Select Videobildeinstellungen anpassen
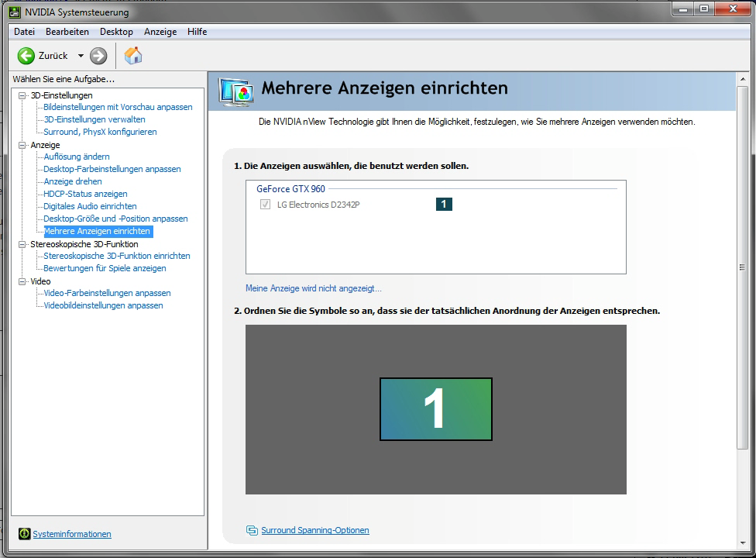 (103, 306)
